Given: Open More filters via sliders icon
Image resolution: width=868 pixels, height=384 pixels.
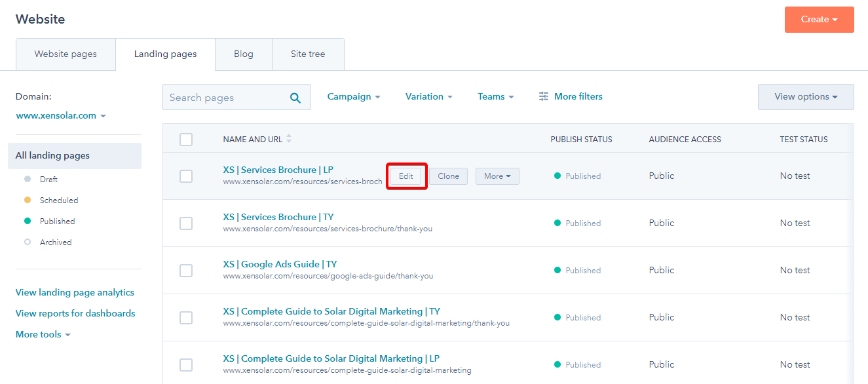Looking at the screenshot, I should click(544, 96).
